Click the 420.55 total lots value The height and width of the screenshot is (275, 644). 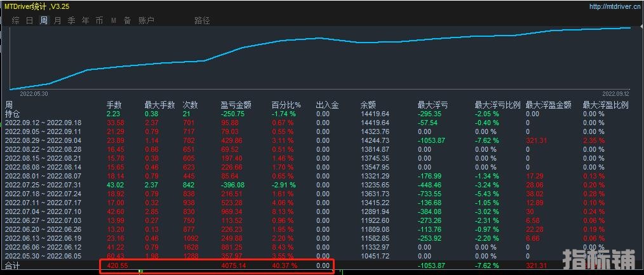(117, 265)
